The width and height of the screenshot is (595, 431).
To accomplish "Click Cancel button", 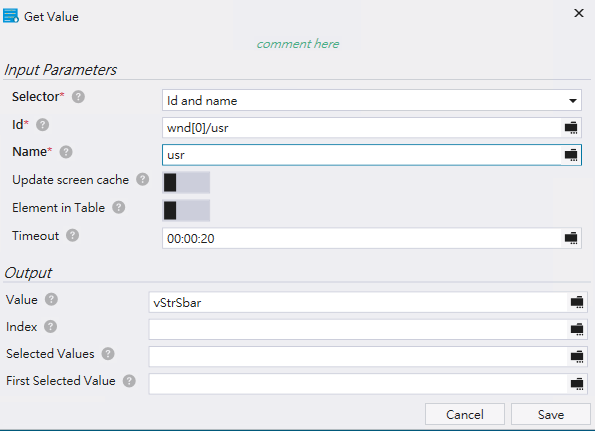I will coord(464,414).
